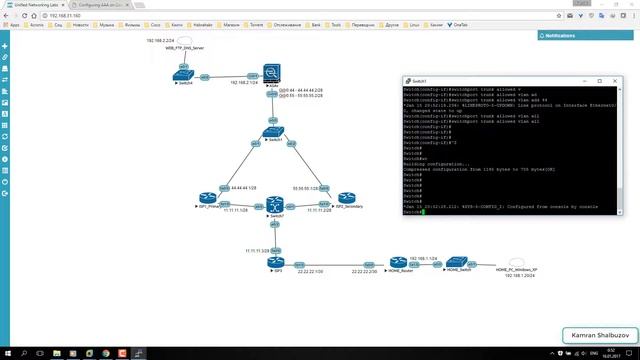
Task: Open the Configured objects sidebar icon
Action: (x=5, y=91)
